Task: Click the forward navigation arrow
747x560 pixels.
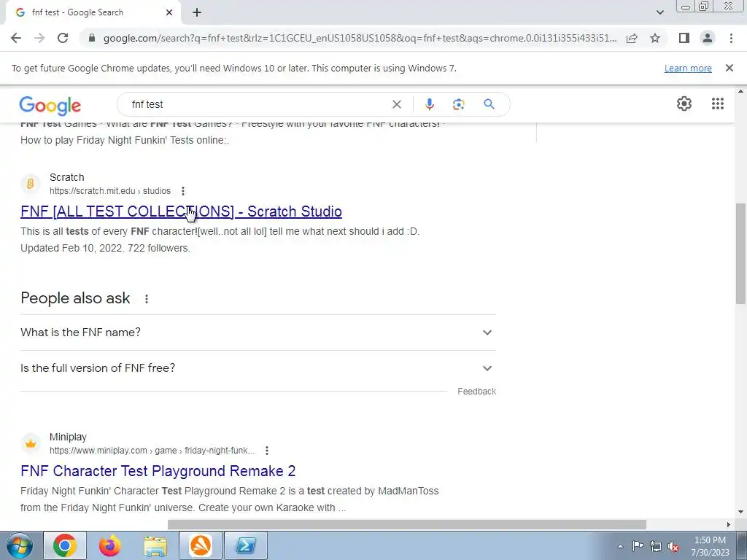Action: tap(39, 38)
